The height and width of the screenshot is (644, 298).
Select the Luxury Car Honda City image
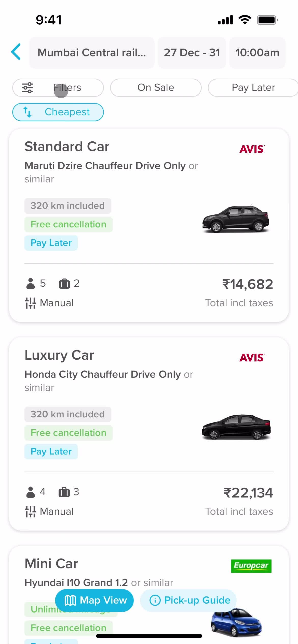click(x=236, y=427)
